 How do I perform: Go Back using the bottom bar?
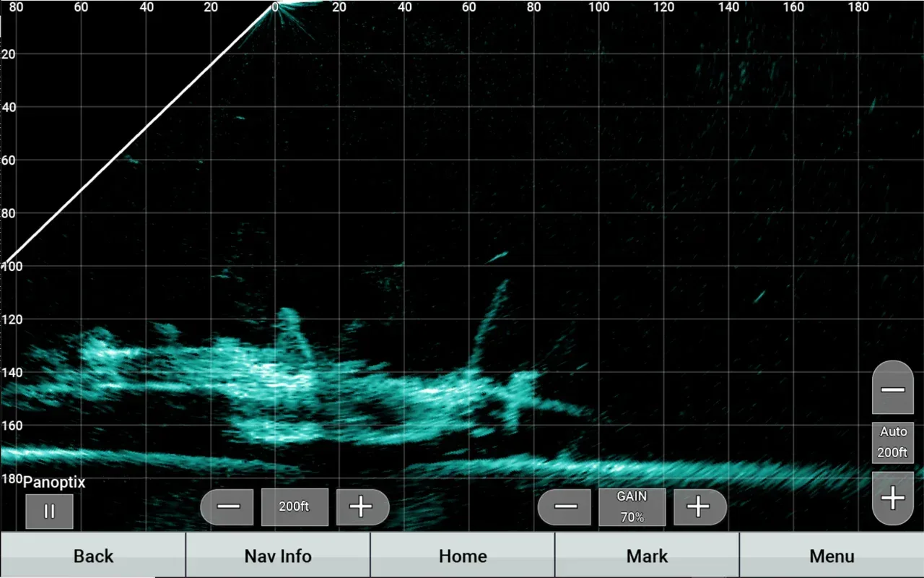click(x=93, y=556)
